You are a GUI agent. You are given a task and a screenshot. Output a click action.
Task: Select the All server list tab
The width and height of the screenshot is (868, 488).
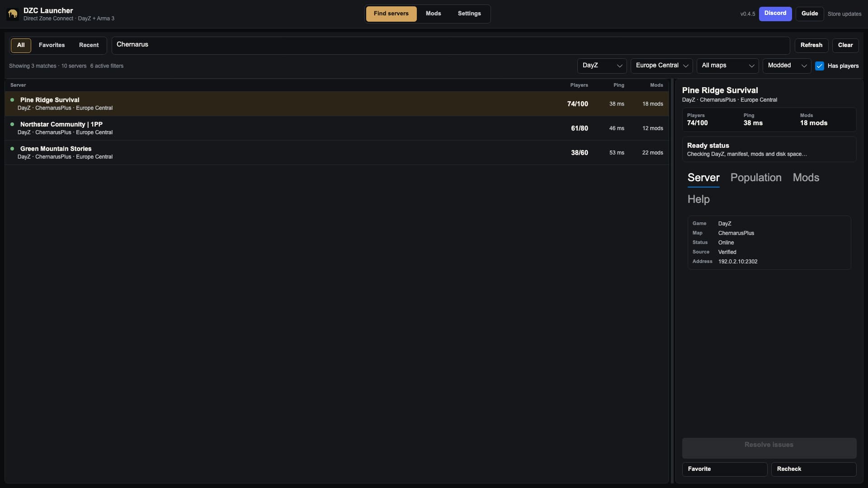click(21, 45)
